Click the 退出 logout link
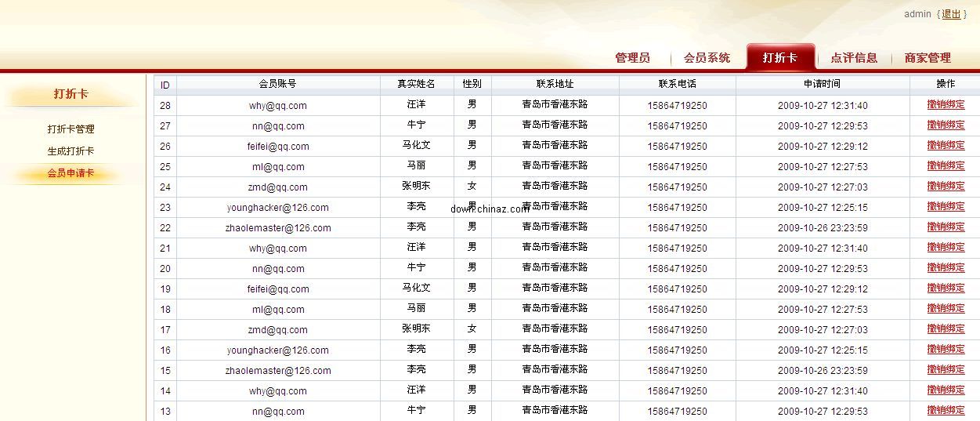The height and width of the screenshot is (421, 980). [x=951, y=14]
